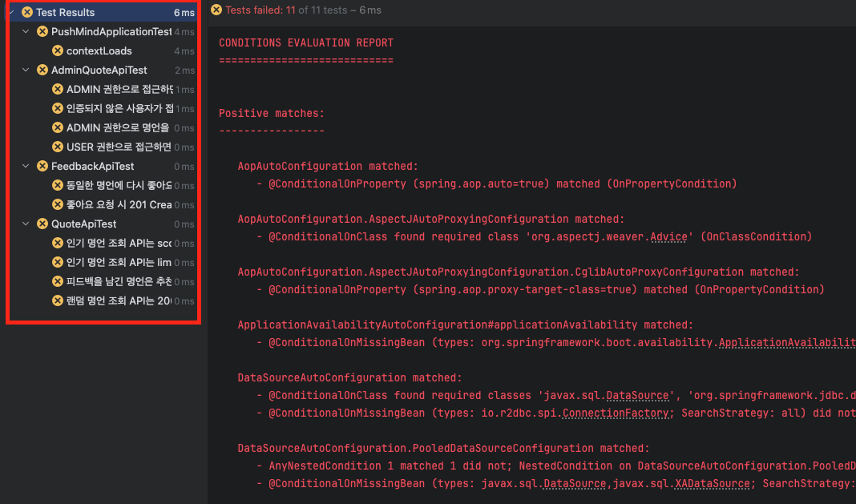Click failed icon beside Test Results
Image resolution: width=856 pixels, height=504 pixels.
click(x=26, y=12)
